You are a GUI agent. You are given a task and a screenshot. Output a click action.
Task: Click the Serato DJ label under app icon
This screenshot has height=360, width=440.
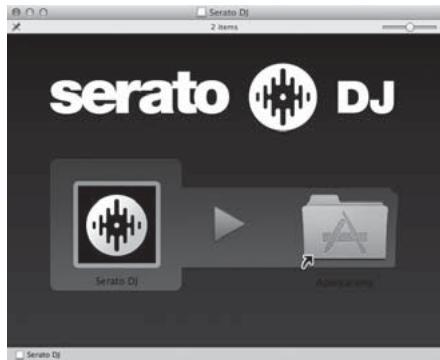coord(117,281)
